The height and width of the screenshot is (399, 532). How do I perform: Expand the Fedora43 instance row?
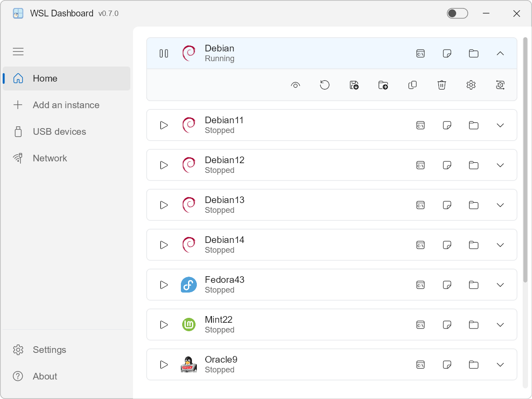pyautogui.click(x=500, y=285)
